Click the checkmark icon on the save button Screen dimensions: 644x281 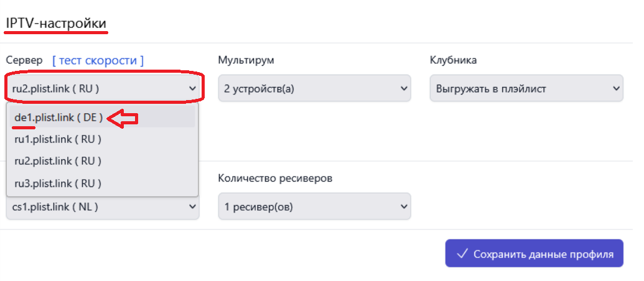point(462,254)
